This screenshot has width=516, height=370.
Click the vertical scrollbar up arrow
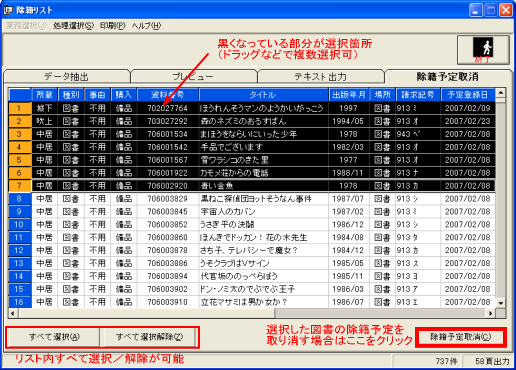pyautogui.click(x=501, y=93)
